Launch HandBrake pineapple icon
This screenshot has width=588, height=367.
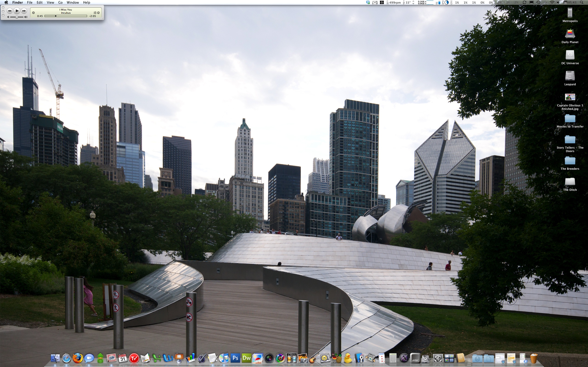pyautogui.click(x=336, y=358)
